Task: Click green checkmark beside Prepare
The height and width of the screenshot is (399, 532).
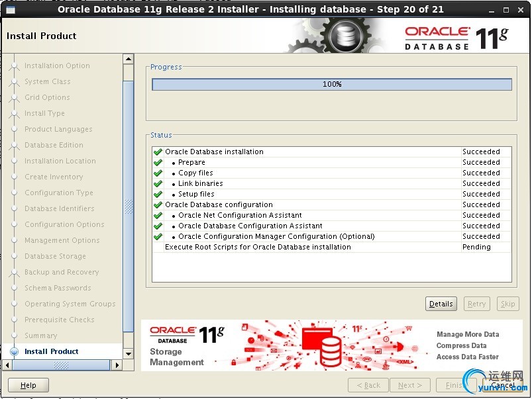Action: (x=158, y=162)
